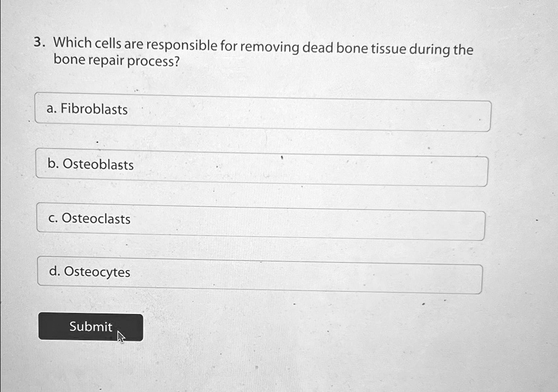Click the word 'Osteocytes' in answer d

tap(97, 272)
